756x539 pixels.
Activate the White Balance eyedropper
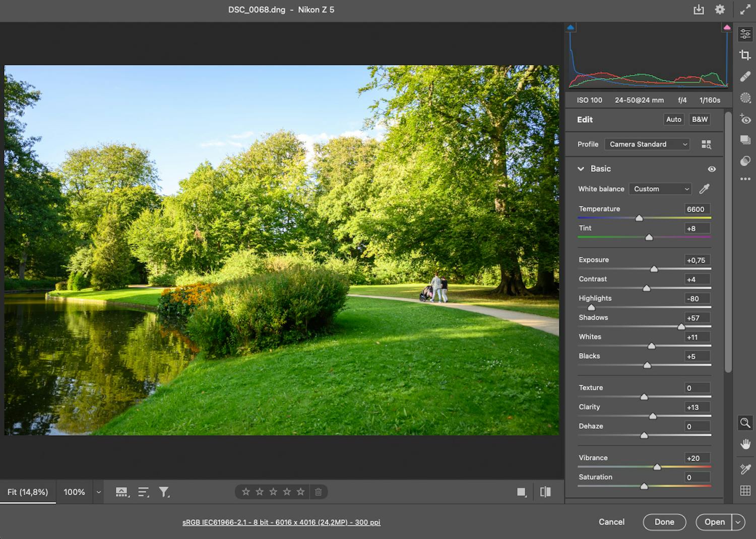[x=704, y=188]
